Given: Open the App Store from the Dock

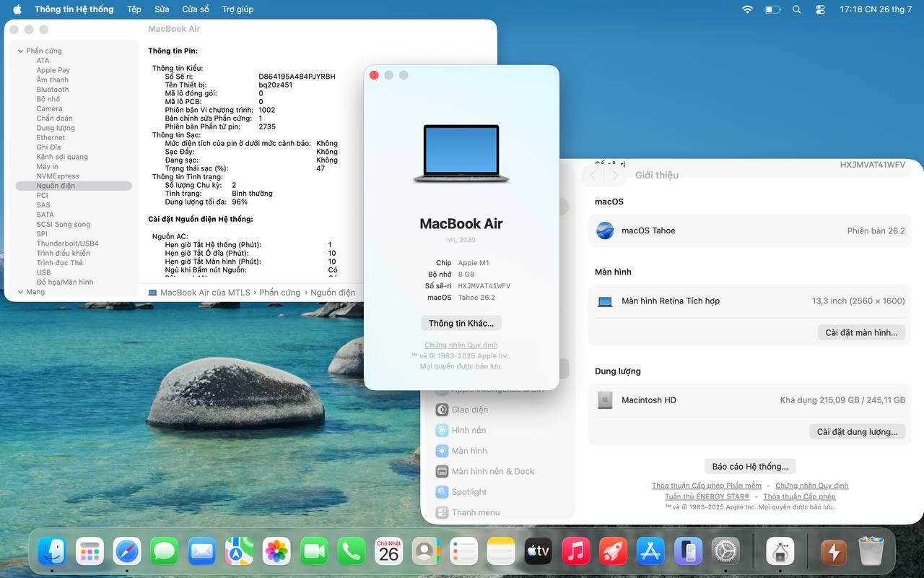Looking at the screenshot, I should [x=650, y=552].
